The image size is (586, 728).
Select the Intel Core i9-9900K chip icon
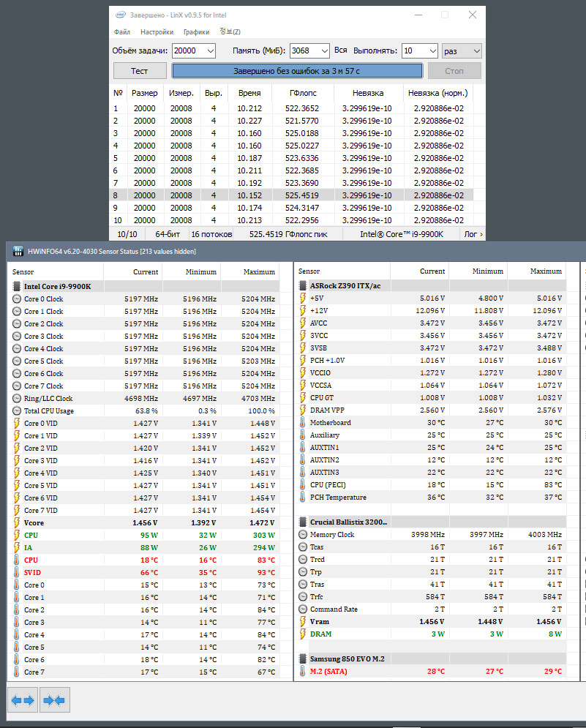click(17, 287)
